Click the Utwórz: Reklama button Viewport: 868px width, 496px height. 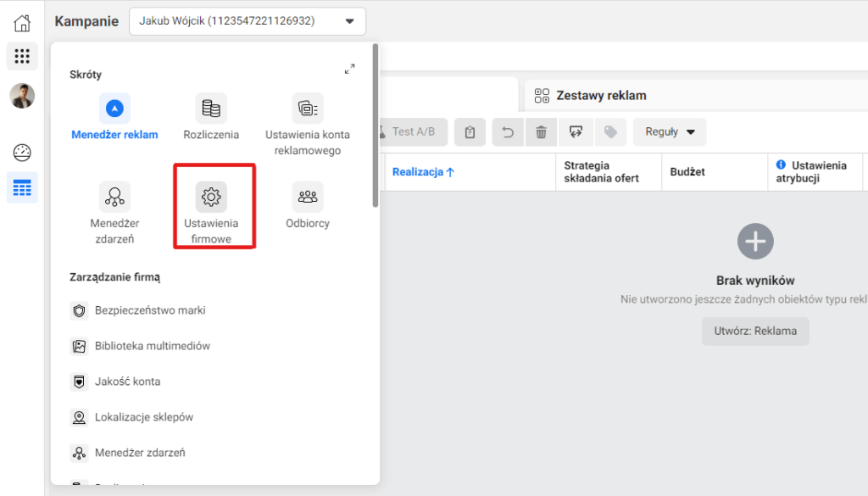(x=755, y=331)
